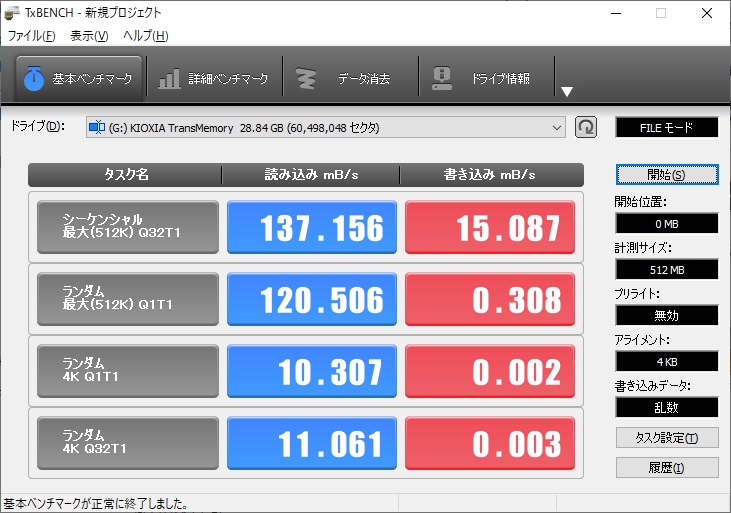Viewport: 731px width, 513px height.
Task: Click the 無効 prewrite setting
Action: tap(667, 316)
